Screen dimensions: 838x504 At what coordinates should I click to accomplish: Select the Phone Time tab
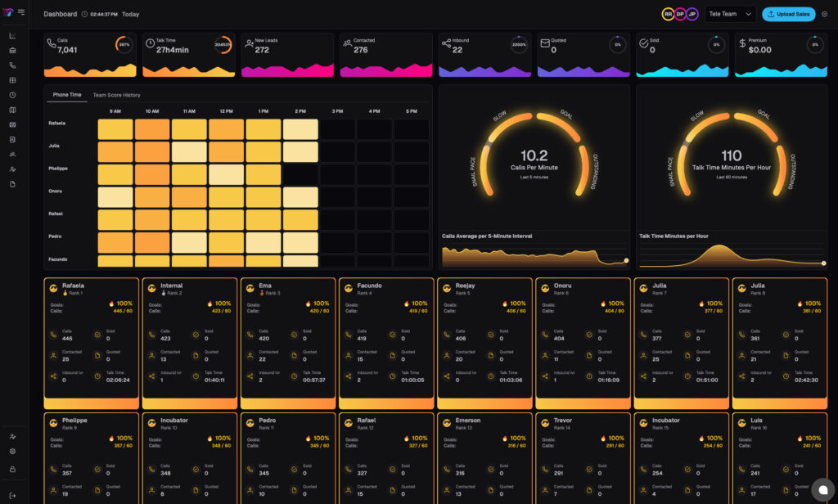pyautogui.click(x=67, y=95)
